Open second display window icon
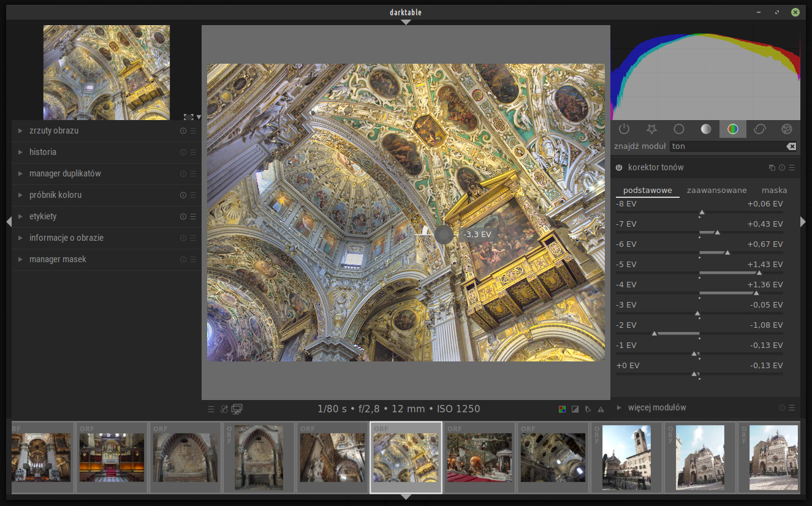Screen dimensions: 812x506 237,409
